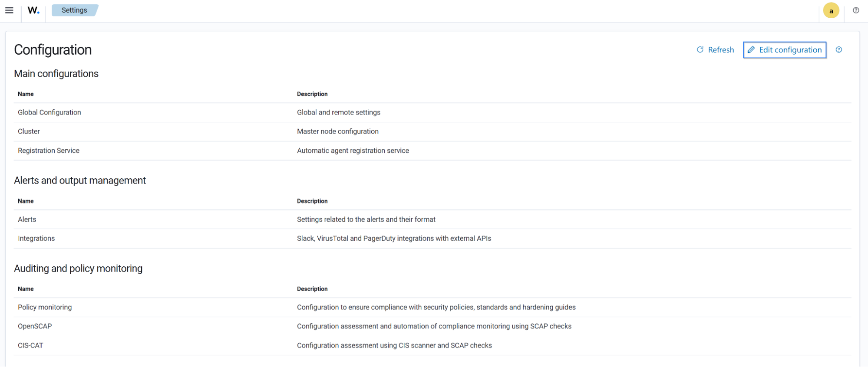Open Registration Service settings
The width and height of the screenshot is (868, 367).
tap(49, 150)
